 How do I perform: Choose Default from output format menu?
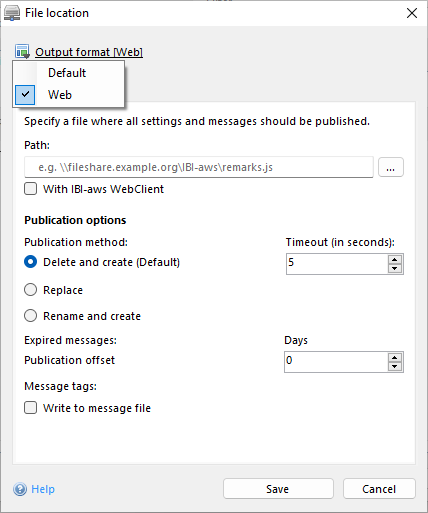[69, 73]
